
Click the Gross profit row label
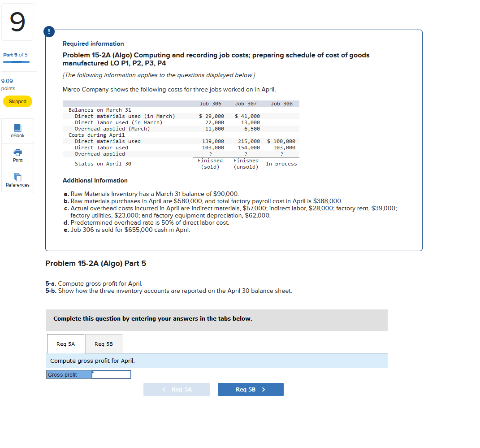pos(69,374)
